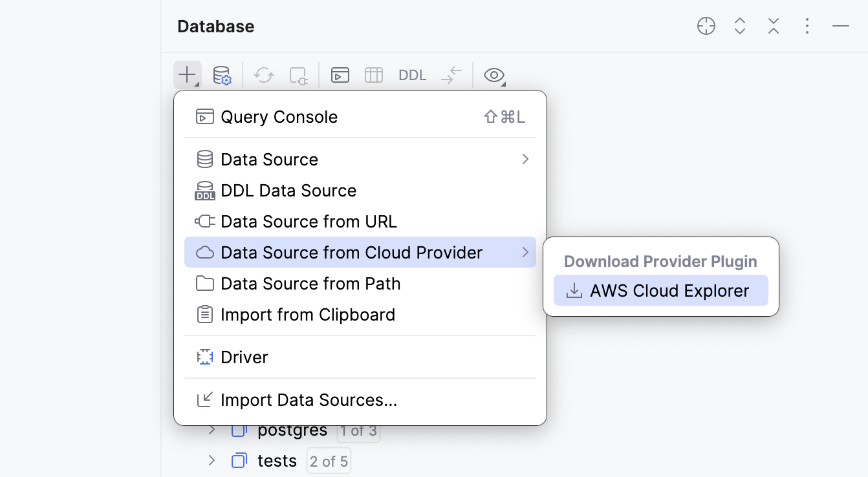This screenshot has height=477, width=868.
Task: Open the eye View Options icon
Action: [x=494, y=75]
